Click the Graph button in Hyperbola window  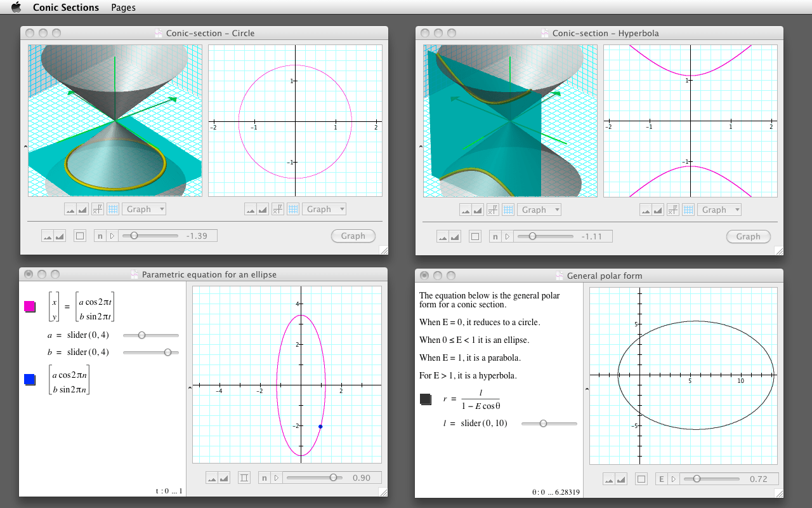[748, 237]
